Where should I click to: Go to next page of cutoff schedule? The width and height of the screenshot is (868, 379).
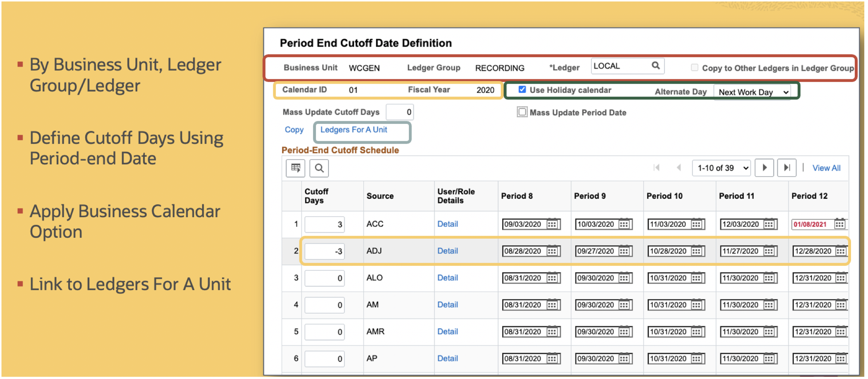[x=764, y=168]
